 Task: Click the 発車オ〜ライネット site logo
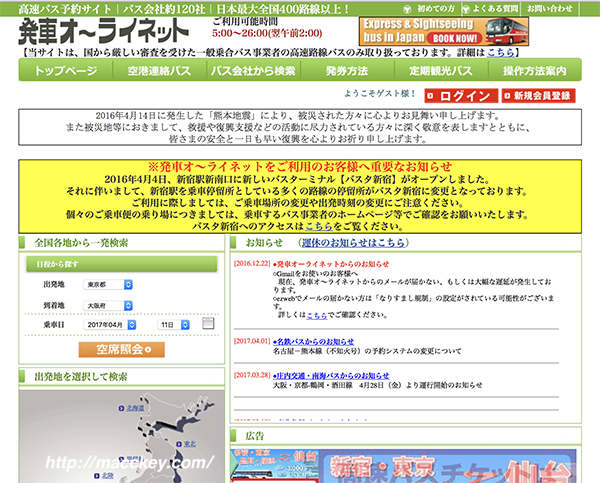pyautogui.click(x=104, y=31)
